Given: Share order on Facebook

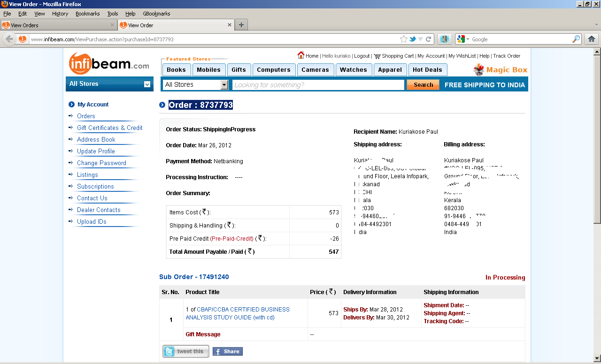Looking at the screenshot, I should tap(228, 351).
